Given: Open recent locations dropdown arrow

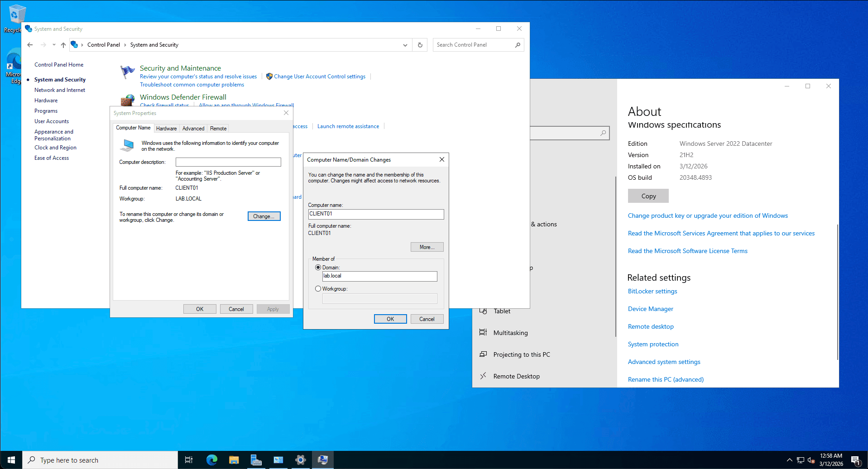Looking at the screenshot, I should 54,45.
